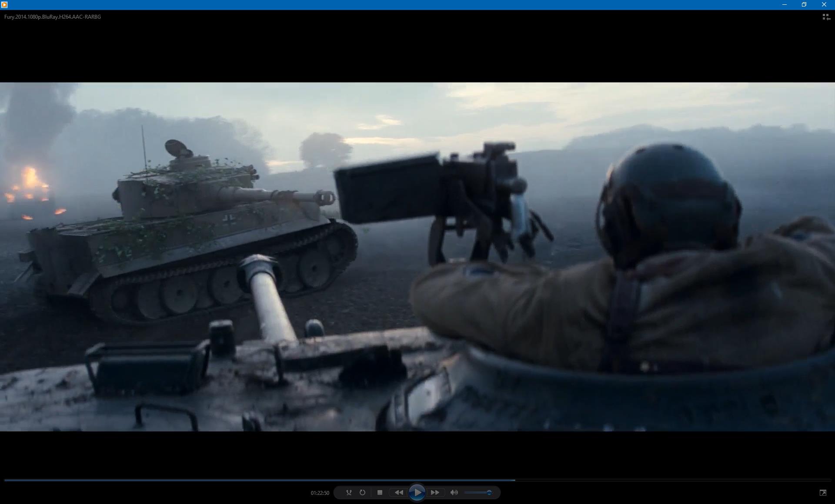835x504 pixels.
Task: Minimize the media player window
Action: coord(785,4)
